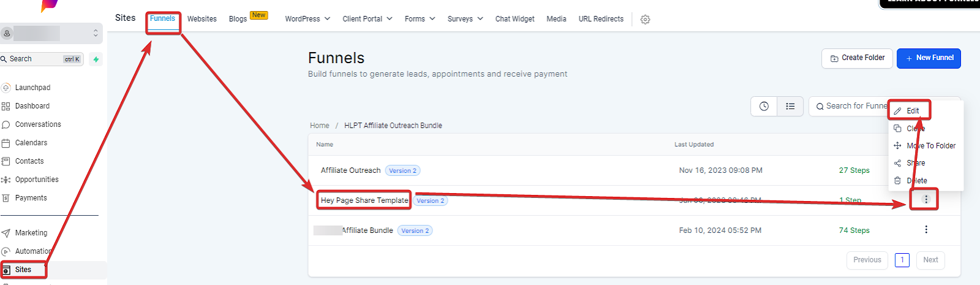Click the 27 Steps count
The width and height of the screenshot is (980, 285).
[x=854, y=170]
